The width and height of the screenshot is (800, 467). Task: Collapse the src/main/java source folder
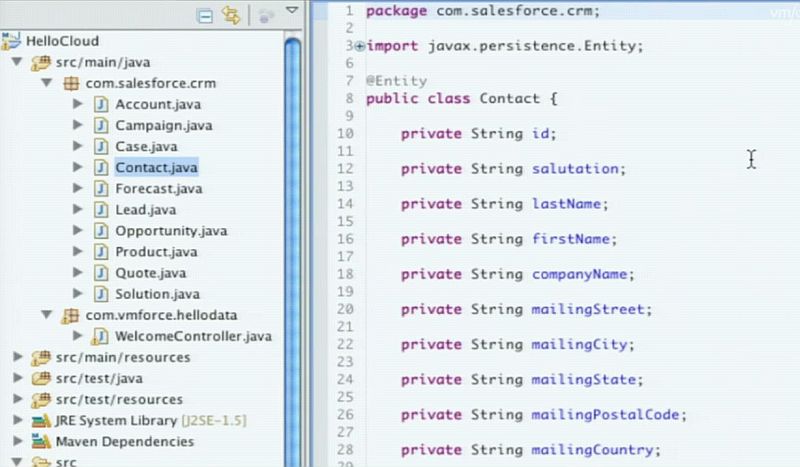[x=17, y=62]
